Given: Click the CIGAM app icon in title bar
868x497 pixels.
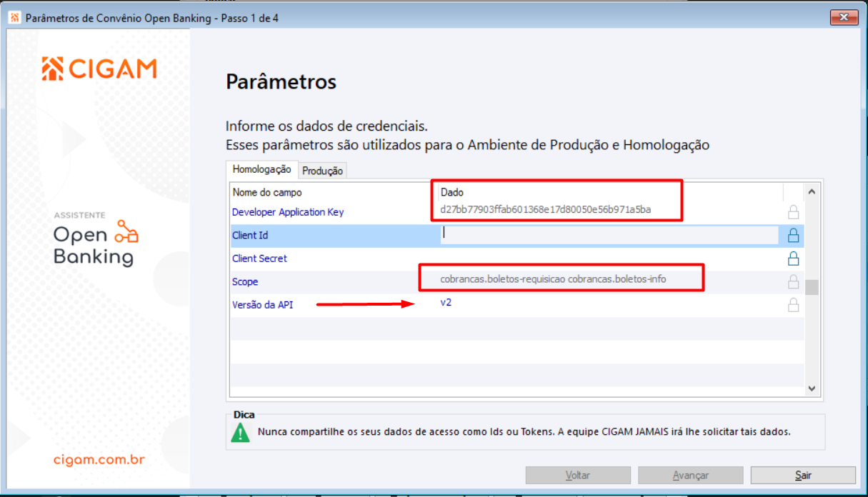Looking at the screenshot, I should [14, 17].
